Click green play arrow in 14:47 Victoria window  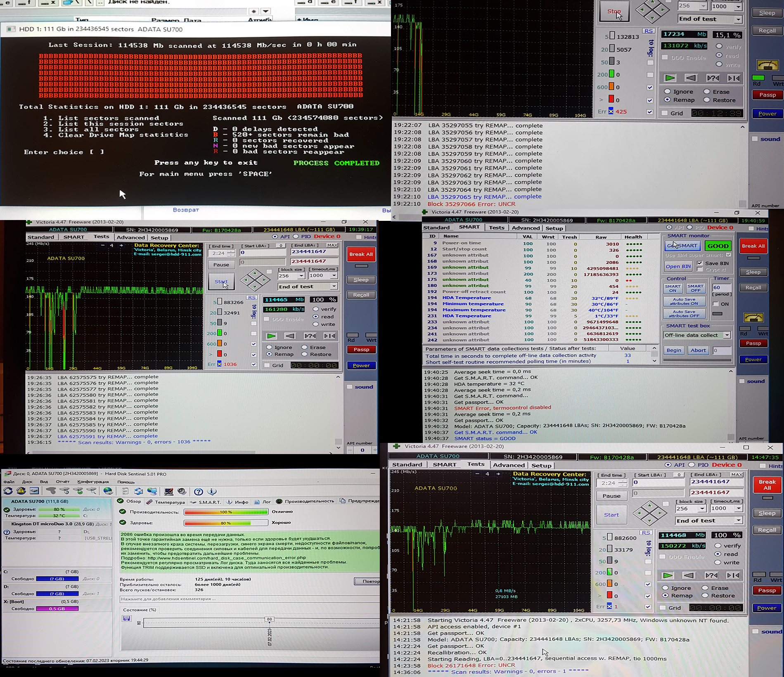coord(668,575)
